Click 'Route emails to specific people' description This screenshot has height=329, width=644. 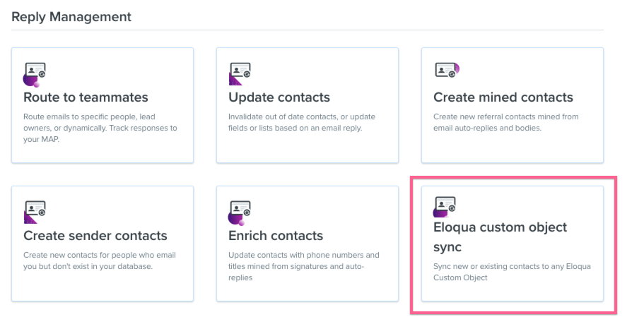(100, 128)
